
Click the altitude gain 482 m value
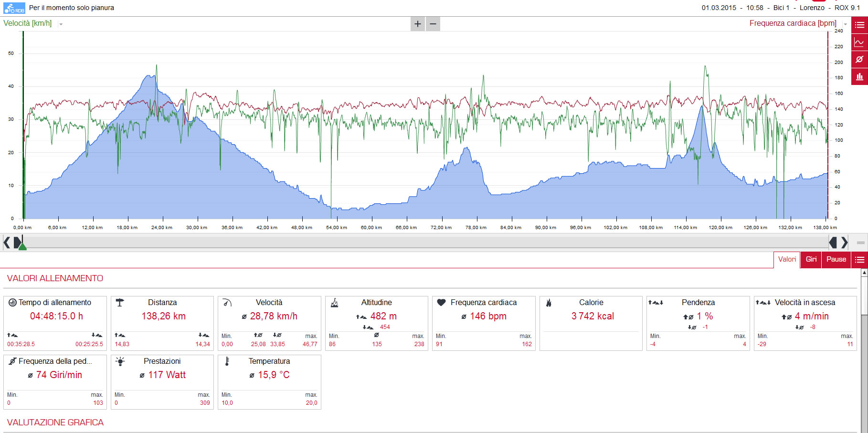(x=383, y=316)
